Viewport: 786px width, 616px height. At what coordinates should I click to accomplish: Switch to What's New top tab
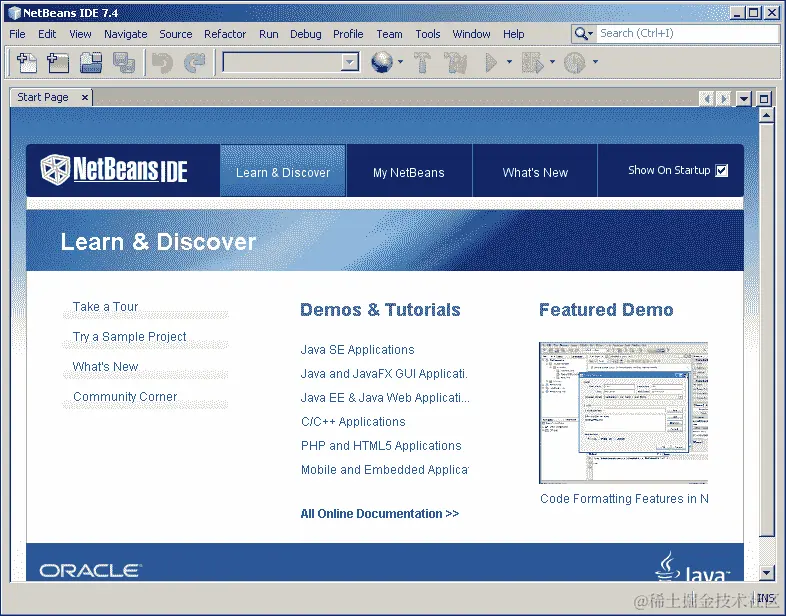click(x=535, y=170)
